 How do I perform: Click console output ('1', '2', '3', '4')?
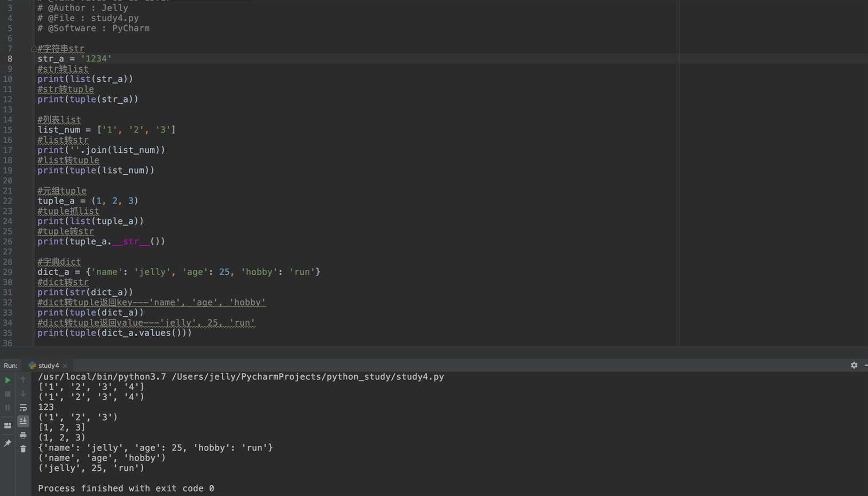point(91,397)
